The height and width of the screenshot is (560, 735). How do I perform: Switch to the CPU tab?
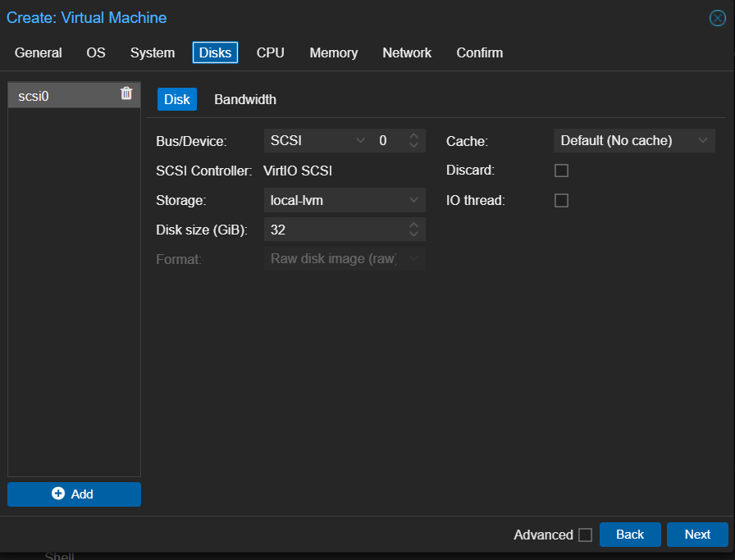tap(270, 52)
